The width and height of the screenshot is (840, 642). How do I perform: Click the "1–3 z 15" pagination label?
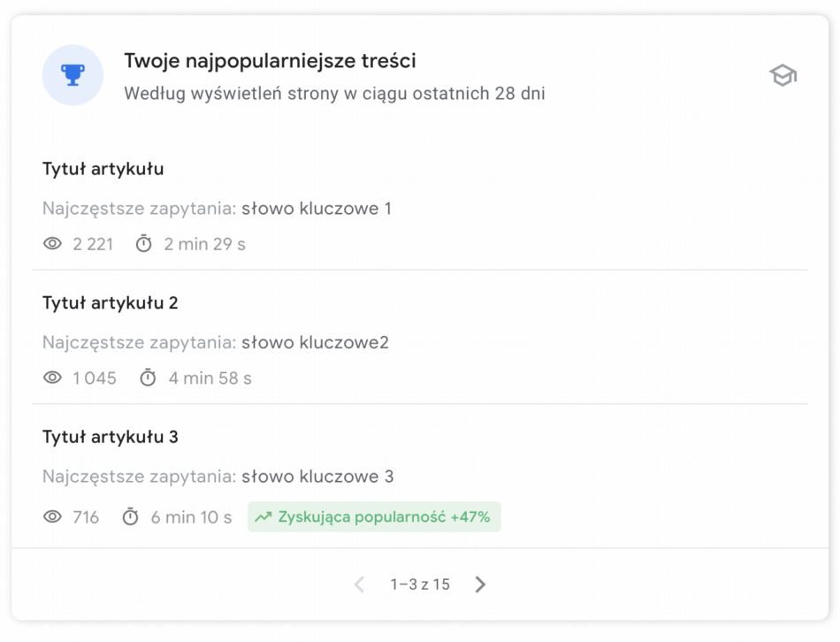(x=420, y=585)
